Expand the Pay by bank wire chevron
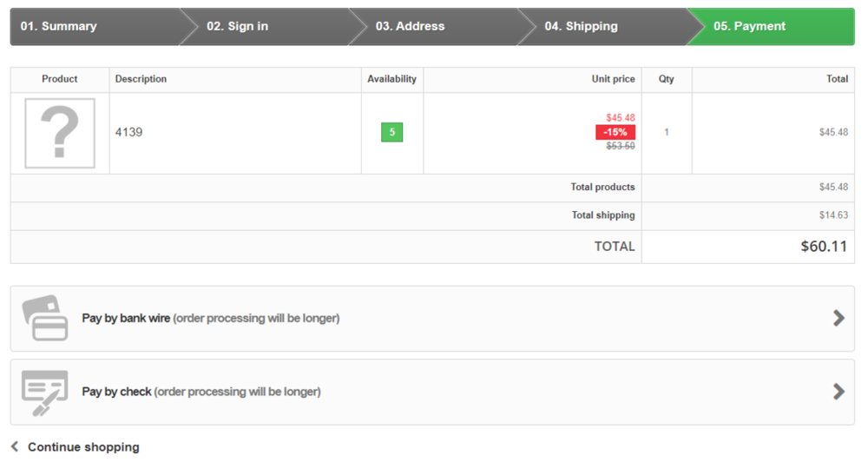The width and height of the screenshot is (868, 462). point(838,318)
